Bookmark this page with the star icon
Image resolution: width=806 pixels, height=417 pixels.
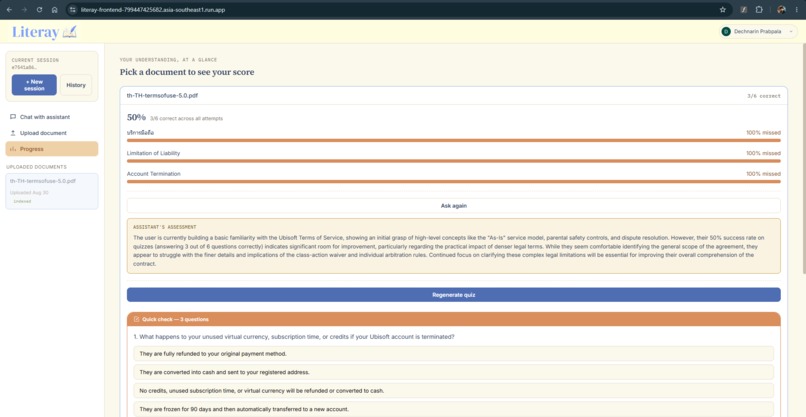coord(722,10)
